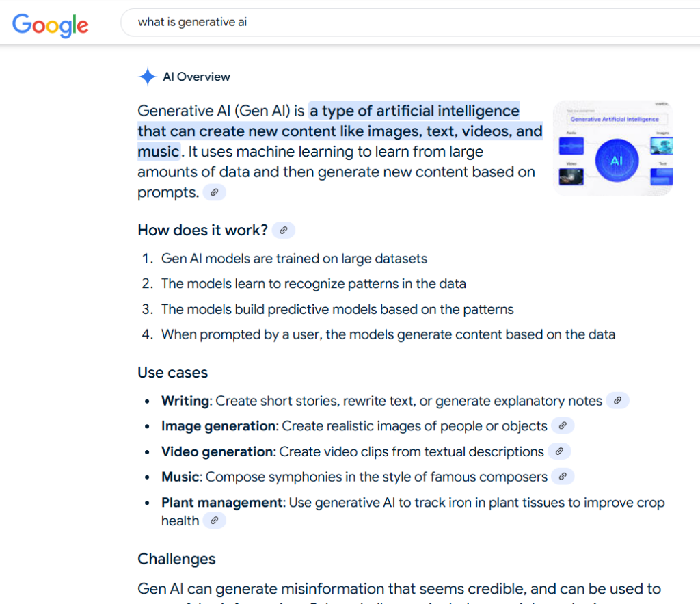Click the Google logo
Image resolution: width=700 pixels, height=604 pixels.
pyautogui.click(x=50, y=25)
